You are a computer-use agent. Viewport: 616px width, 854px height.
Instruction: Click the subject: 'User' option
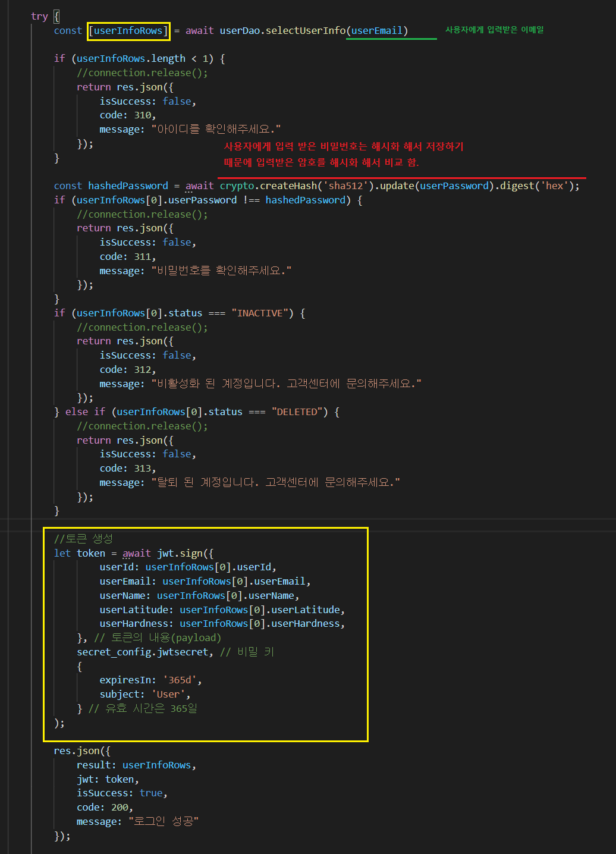coord(145,695)
